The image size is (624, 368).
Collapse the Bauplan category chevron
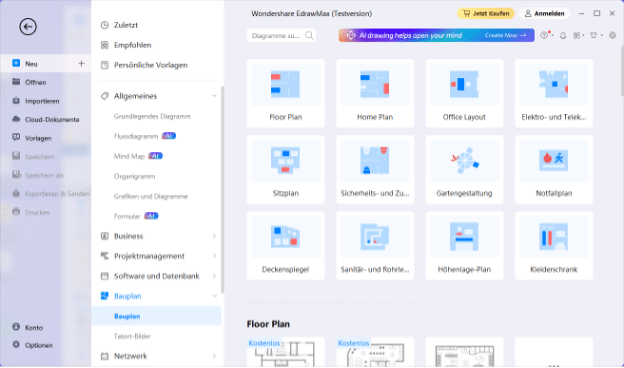pos(214,296)
